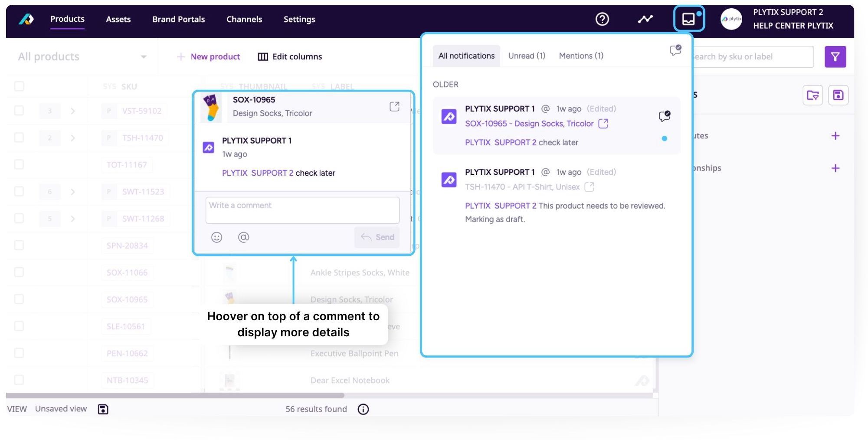Expand variants of VST-59102 row

point(73,111)
